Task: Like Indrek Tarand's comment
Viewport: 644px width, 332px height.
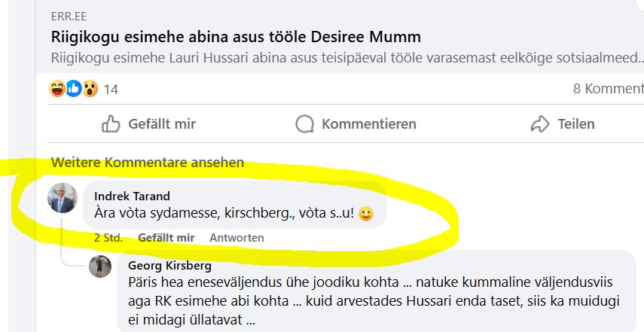Action: pyautogui.click(x=166, y=238)
